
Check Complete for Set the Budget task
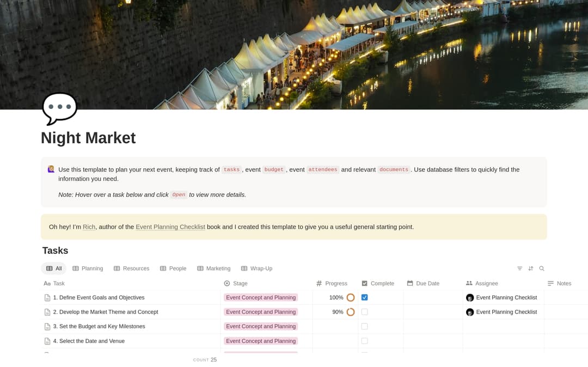[364, 327]
